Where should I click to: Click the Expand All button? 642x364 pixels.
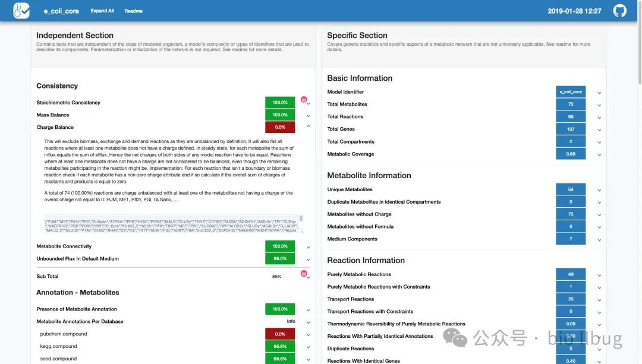102,11
